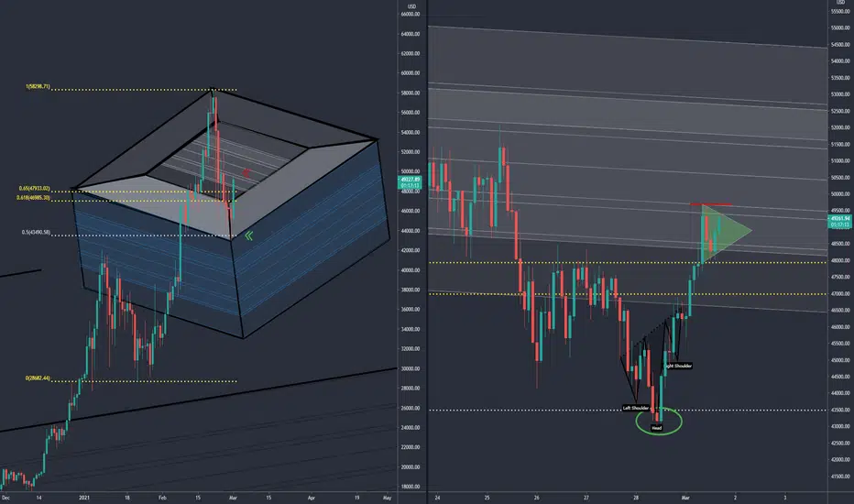Screen dimensions: 854x504
Task: Select the Fibonacci 1(58298.71) level label
Action: coord(38,87)
